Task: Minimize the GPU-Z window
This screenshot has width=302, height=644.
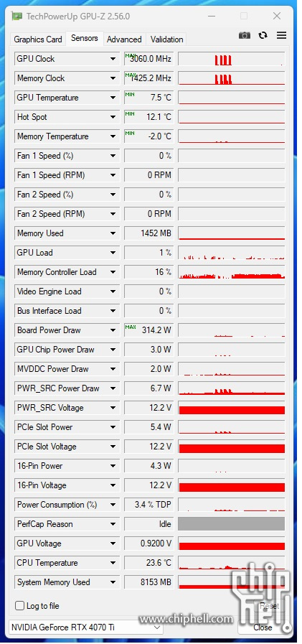Action: pyautogui.click(x=212, y=17)
